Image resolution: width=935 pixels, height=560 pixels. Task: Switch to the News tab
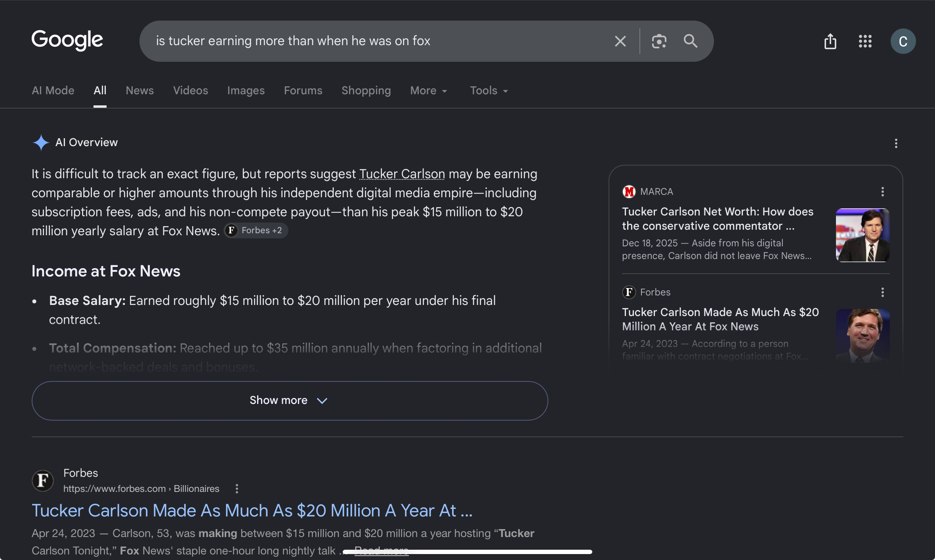point(140,90)
